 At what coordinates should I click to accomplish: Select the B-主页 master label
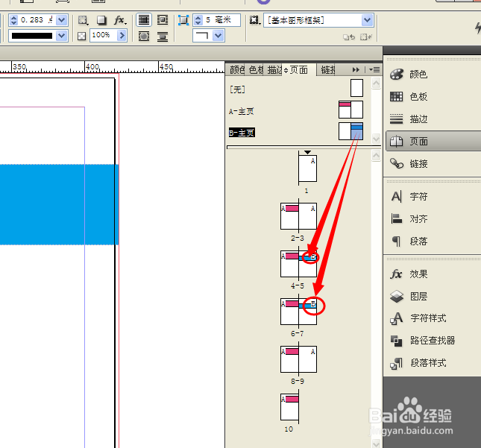(242, 133)
